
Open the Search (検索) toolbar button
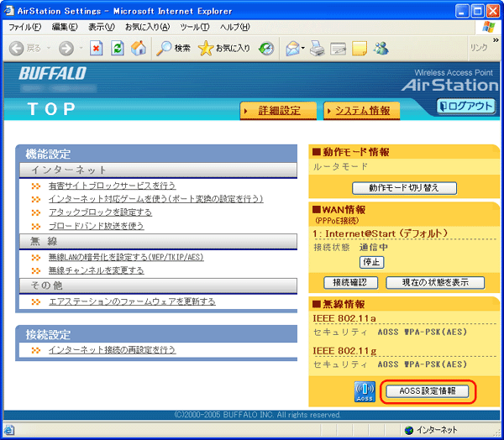pyautogui.click(x=173, y=49)
